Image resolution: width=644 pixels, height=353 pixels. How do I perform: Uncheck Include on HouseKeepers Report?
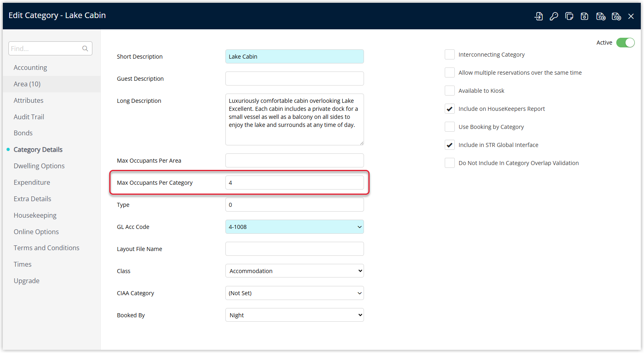pos(450,109)
